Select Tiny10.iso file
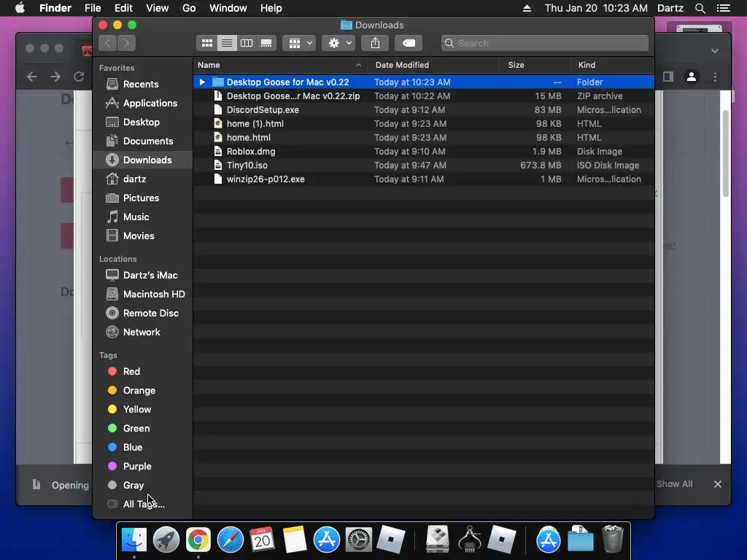Image resolution: width=747 pixels, height=560 pixels. pyautogui.click(x=424, y=166)
